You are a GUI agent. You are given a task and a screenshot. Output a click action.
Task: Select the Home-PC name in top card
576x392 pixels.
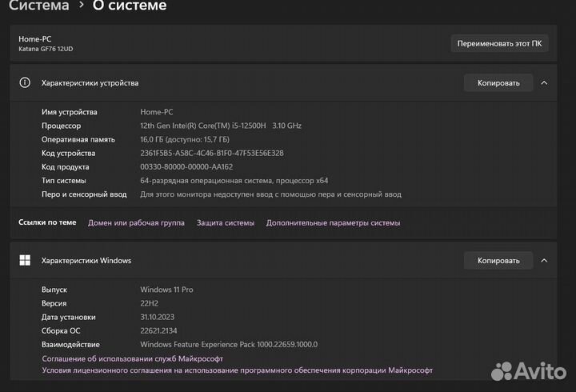coord(35,39)
